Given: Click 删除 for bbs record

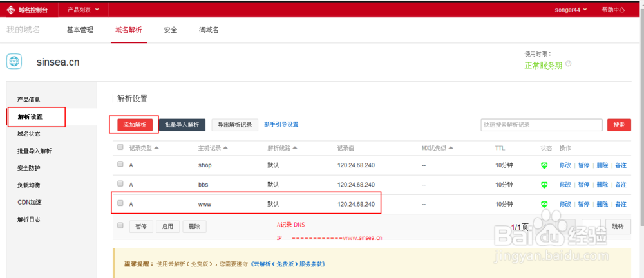Looking at the screenshot, I should [x=602, y=185].
